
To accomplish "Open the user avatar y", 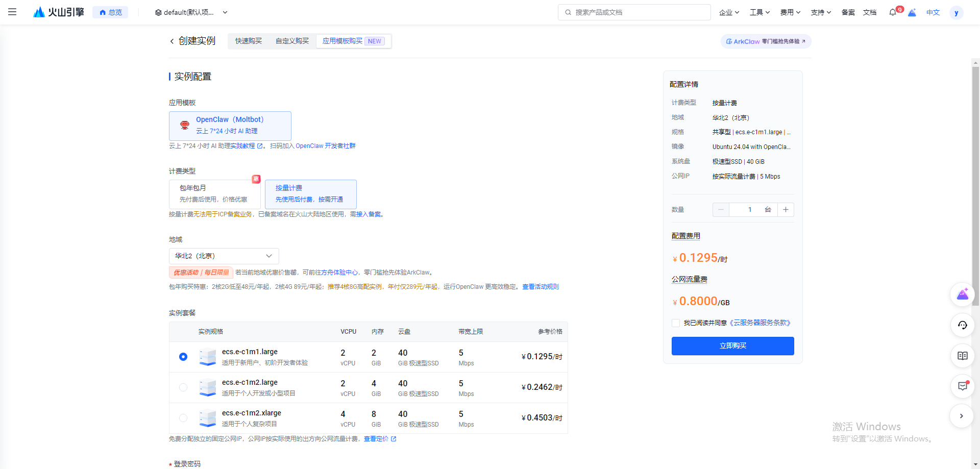I will pos(956,13).
